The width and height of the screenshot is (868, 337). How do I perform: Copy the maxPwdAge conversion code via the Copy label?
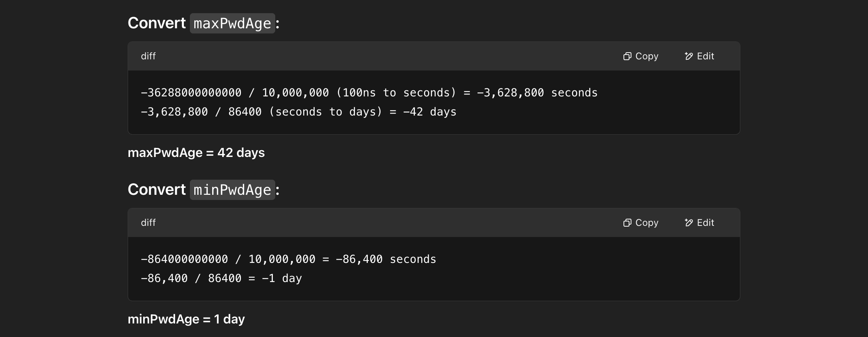pos(647,56)
